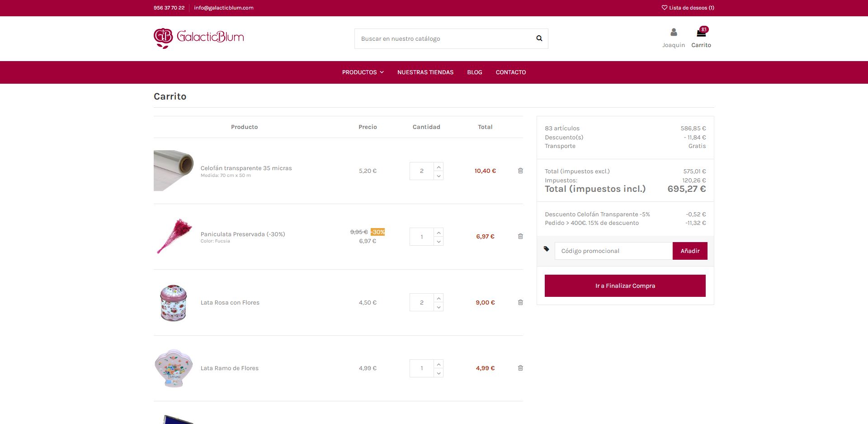Select the total amount 695,27 €
This screenshot has height=424, width=868.
[x=687, y=189]
